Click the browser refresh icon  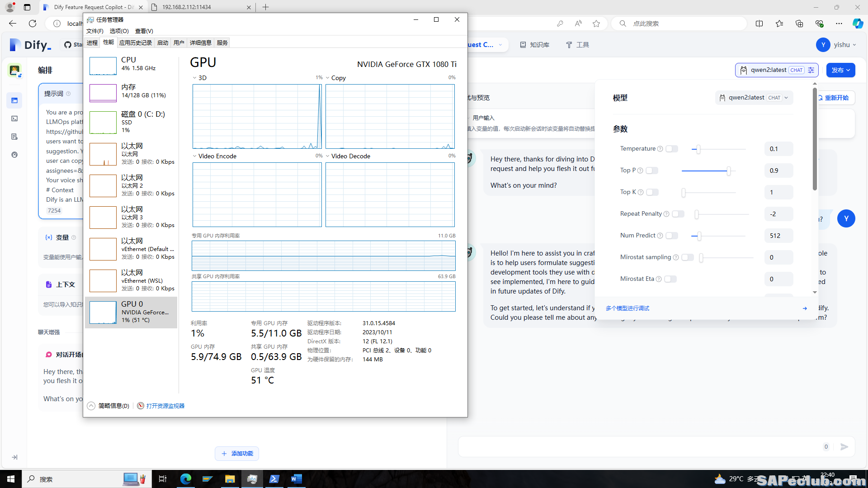[x=33, y=24]
